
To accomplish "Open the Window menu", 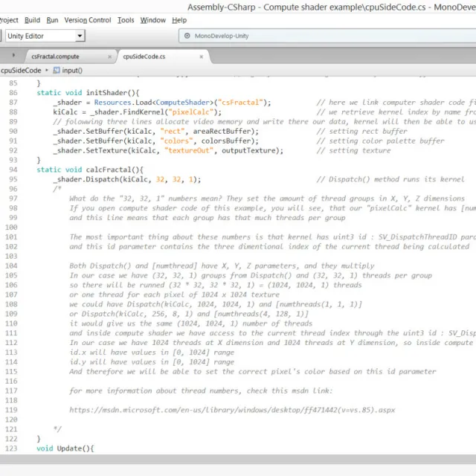I will [153, 20].
